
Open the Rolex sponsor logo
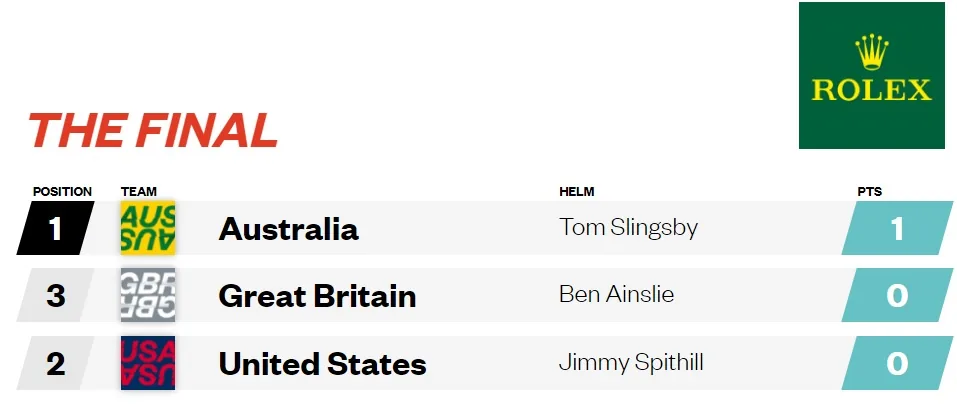pyautogui.click(x=872, y=76)
